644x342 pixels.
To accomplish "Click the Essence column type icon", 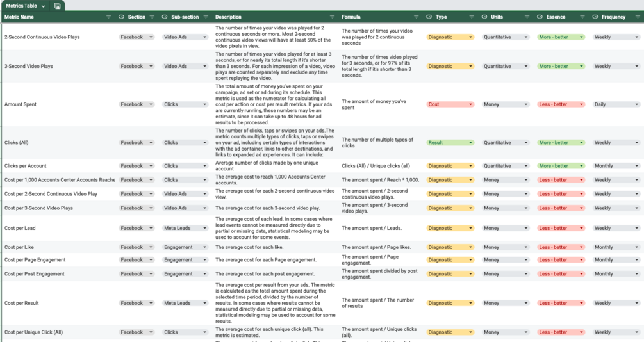I will coord(540,17).
